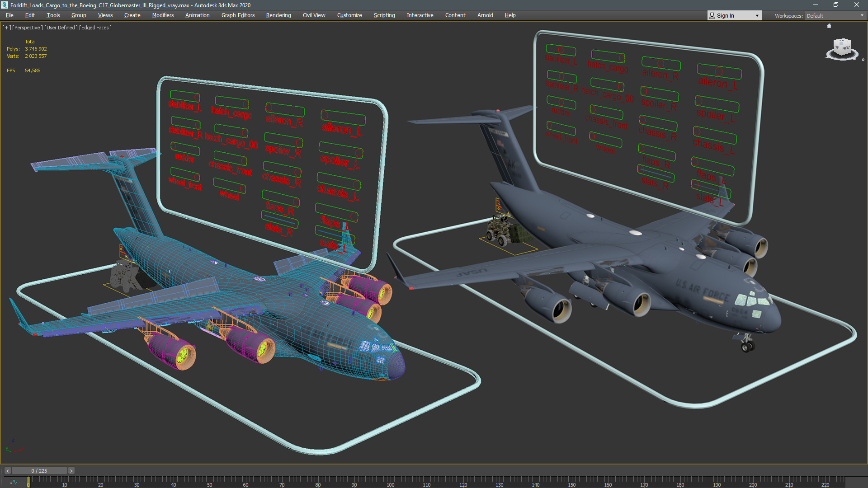The height and width of the screenshot is (488, 868).
Task: Click the FPS value 54,585
Action: [x=33, y=70]
